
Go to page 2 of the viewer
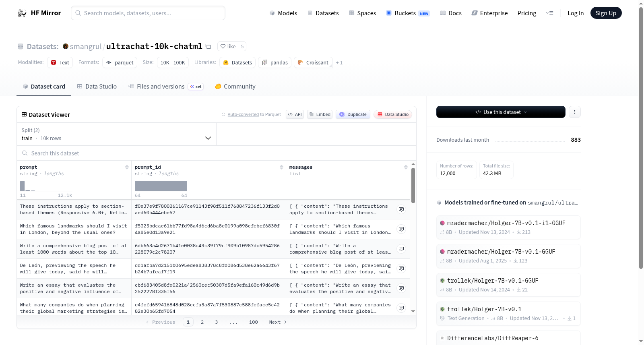[202, 322]
